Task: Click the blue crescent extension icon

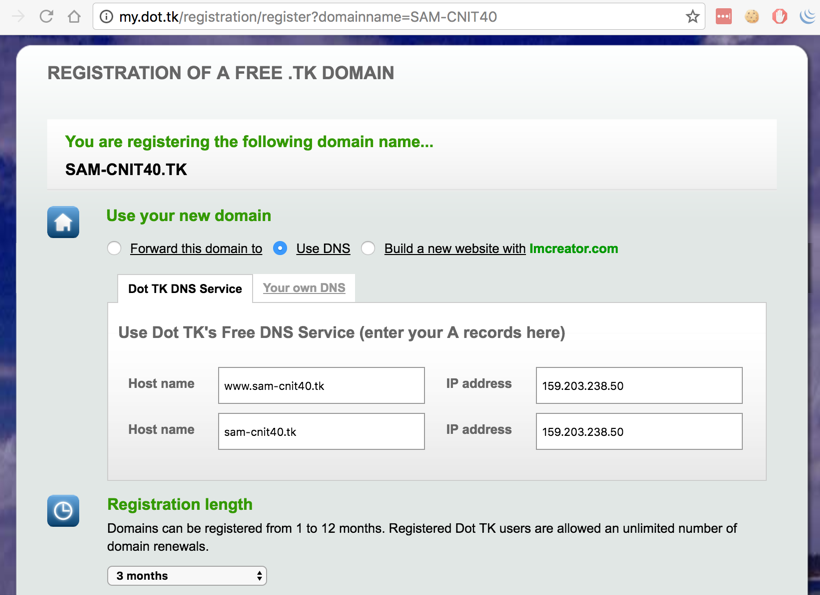Action: tap(807, 17)
